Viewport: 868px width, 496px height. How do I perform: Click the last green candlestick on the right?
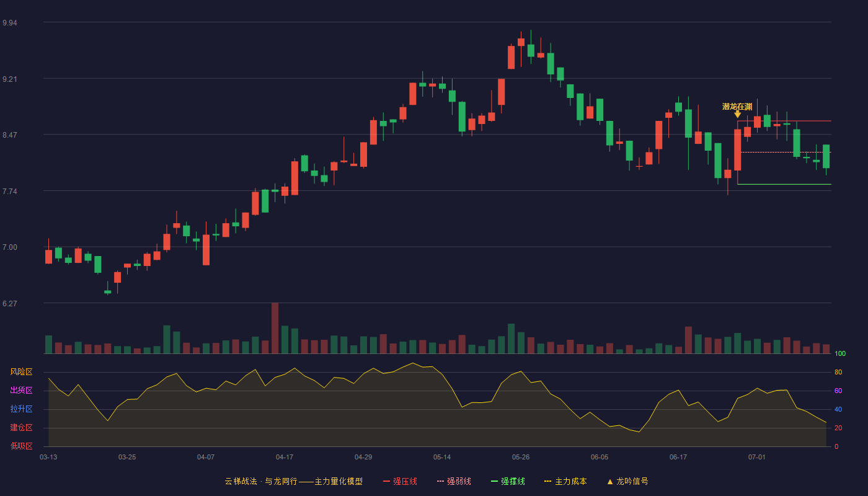coord(826,156)
